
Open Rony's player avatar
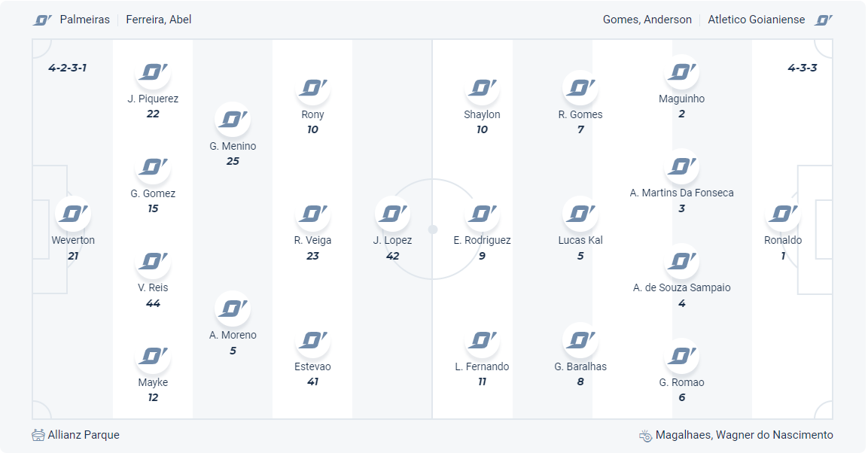[312, 88]
